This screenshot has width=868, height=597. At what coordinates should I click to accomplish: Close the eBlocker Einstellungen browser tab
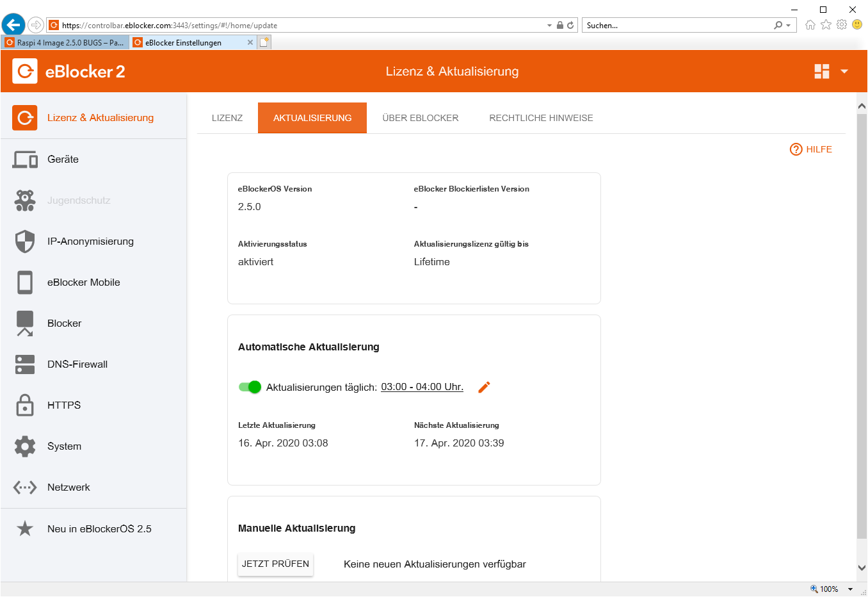click(250, 42)
